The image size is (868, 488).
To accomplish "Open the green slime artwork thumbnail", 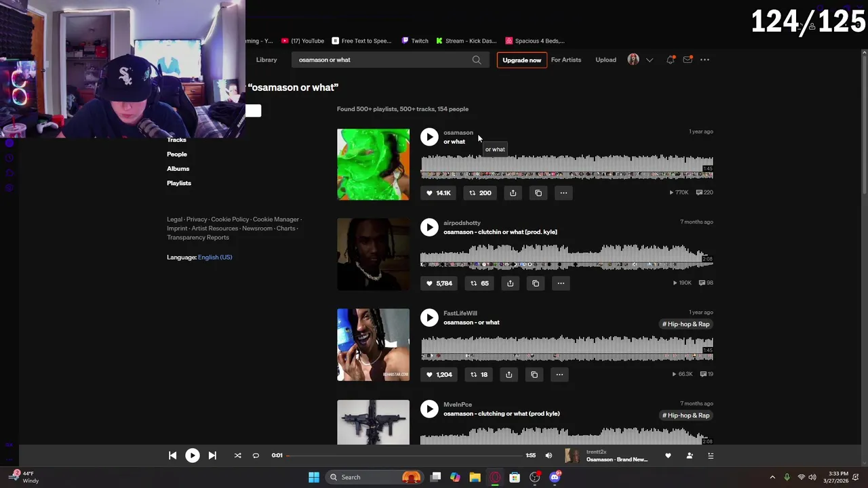I will (373, 165).
